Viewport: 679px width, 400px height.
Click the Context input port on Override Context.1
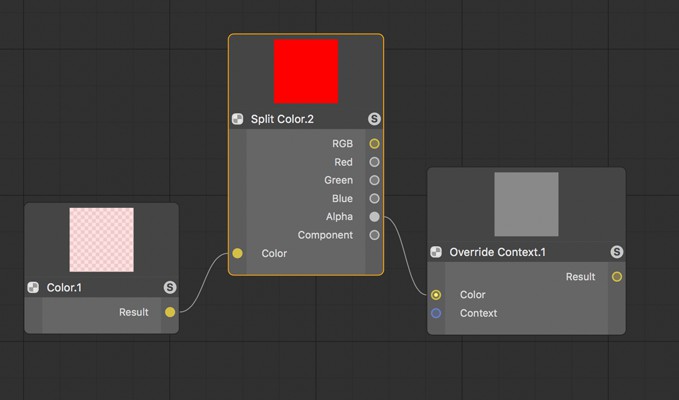[436, 313]
